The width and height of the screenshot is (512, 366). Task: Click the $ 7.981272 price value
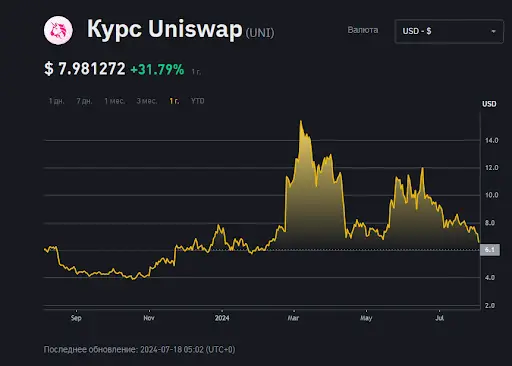coord(85,69)
